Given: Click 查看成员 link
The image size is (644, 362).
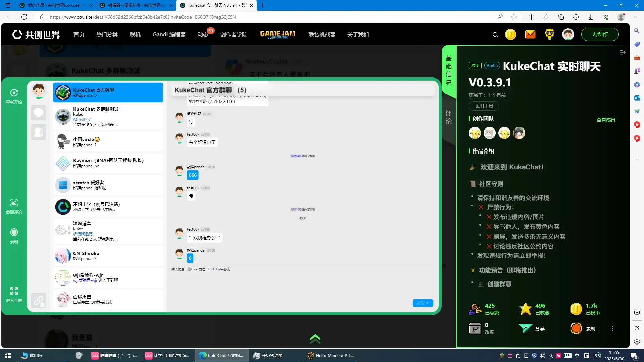Looking at the screenshot, I should [606, 120].
